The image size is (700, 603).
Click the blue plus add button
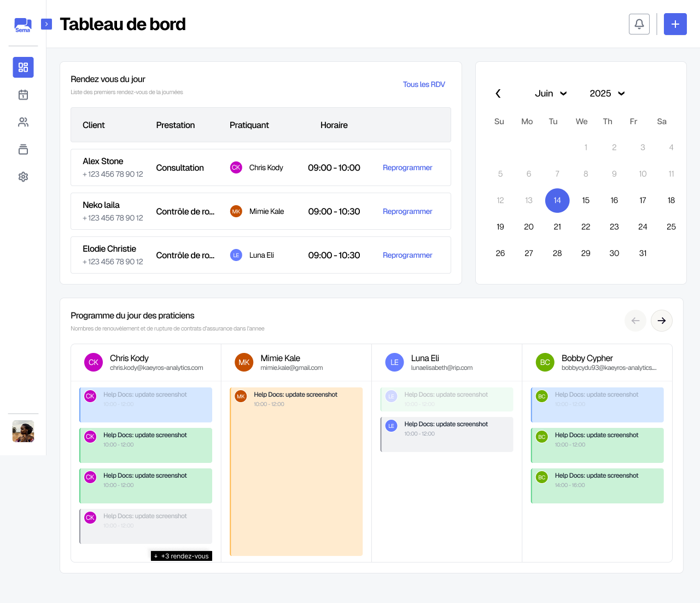[x=675, y=24]
